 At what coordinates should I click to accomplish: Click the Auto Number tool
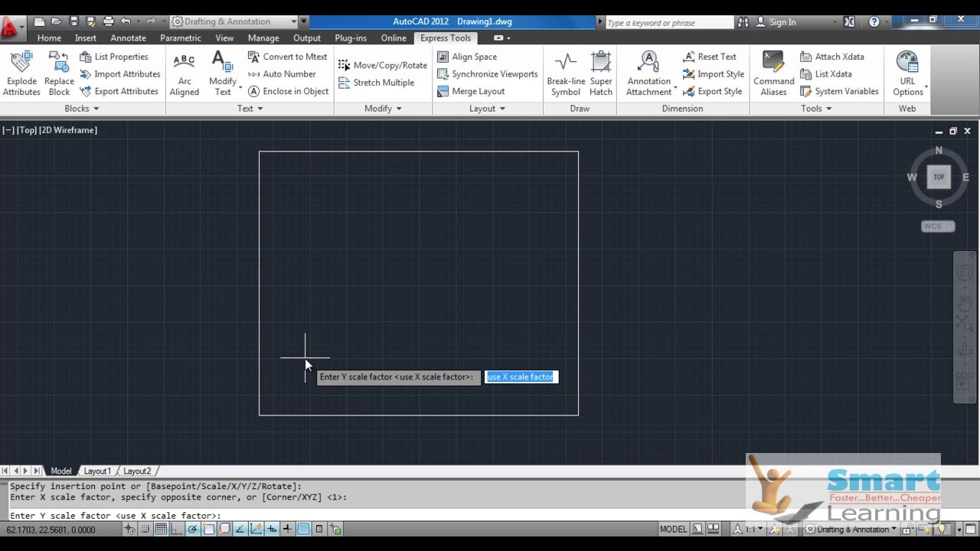point(281,74)
